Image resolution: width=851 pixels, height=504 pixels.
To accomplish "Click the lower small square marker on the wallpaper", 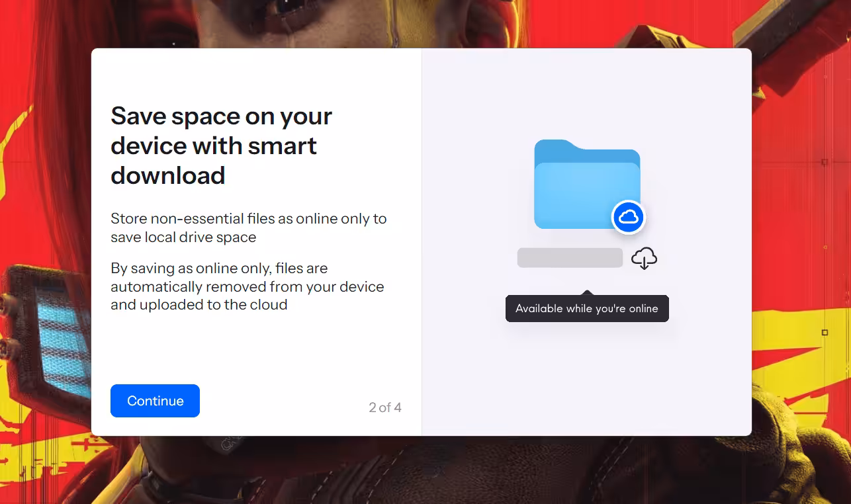I will tap(825, 333).
